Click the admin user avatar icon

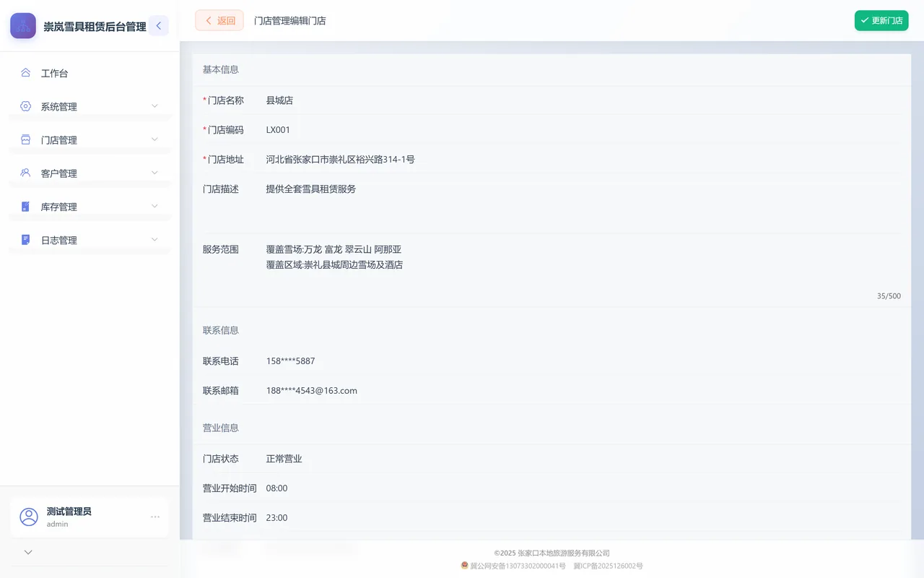29,517
